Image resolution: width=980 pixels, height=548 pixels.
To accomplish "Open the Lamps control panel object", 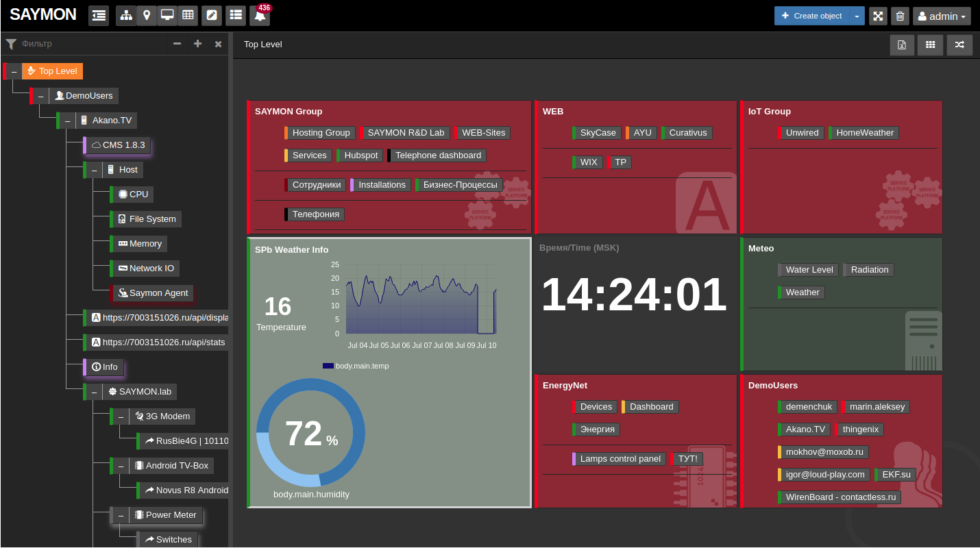I will [620, 459].
